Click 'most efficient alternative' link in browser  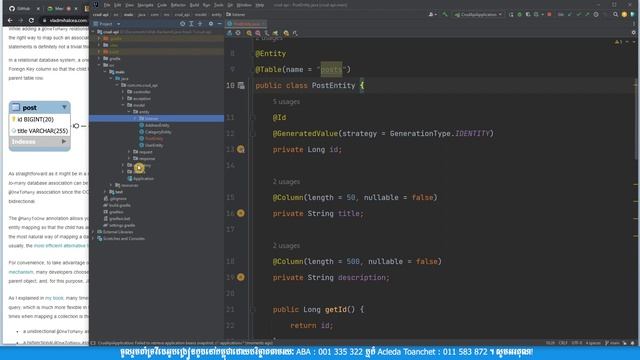pyautogui.click(x=60, y=246)
